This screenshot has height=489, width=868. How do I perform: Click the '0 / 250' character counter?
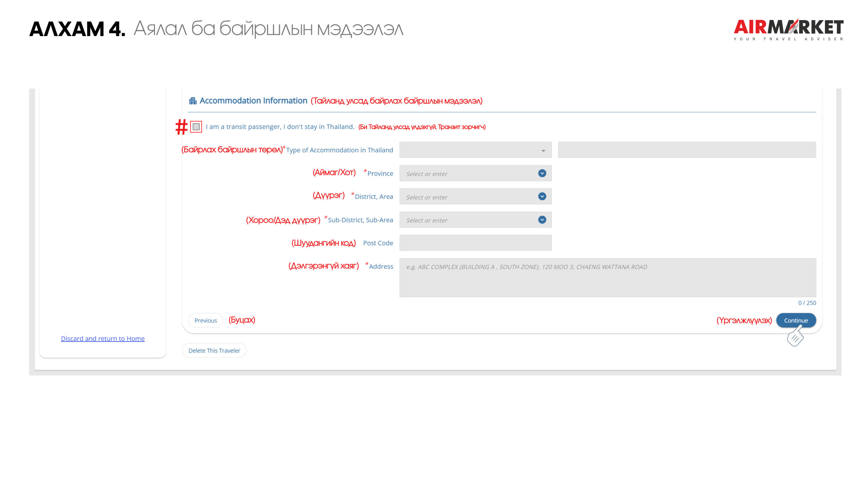(x=807, y=303)
